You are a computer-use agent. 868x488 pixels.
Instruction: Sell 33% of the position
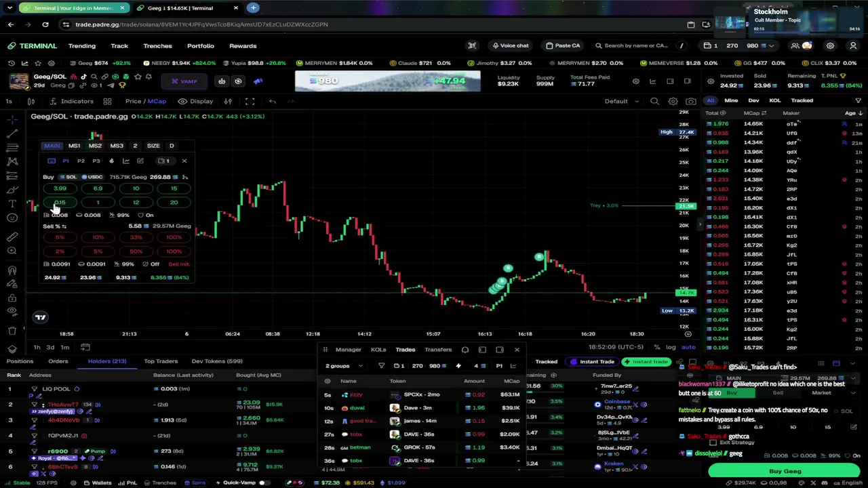coord(136,238)
